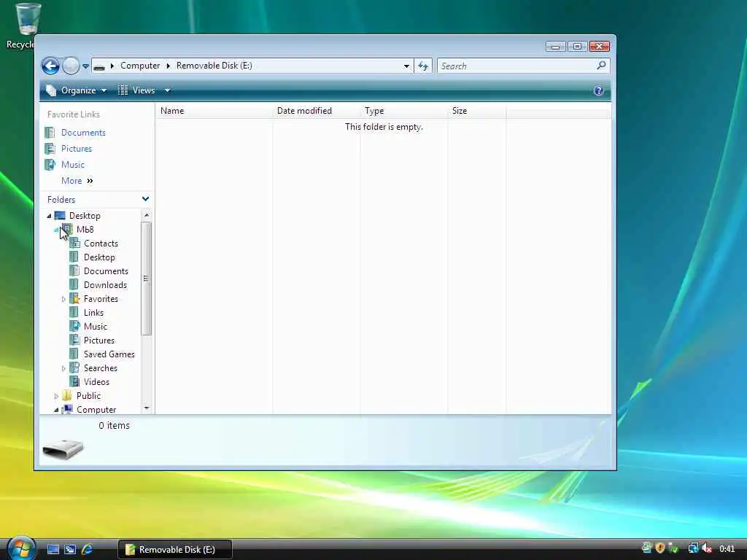
Task: Click the folder tree scrollbar thumb
Action: (x=146, y=279)
